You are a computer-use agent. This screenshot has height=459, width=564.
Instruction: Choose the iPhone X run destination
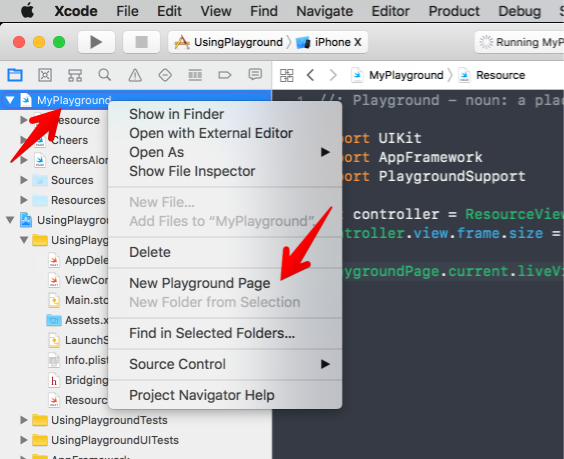329,42
